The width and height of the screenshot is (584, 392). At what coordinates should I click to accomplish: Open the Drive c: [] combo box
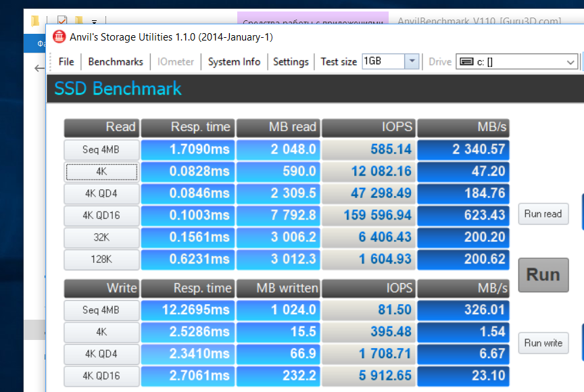(x=517, y=62)
